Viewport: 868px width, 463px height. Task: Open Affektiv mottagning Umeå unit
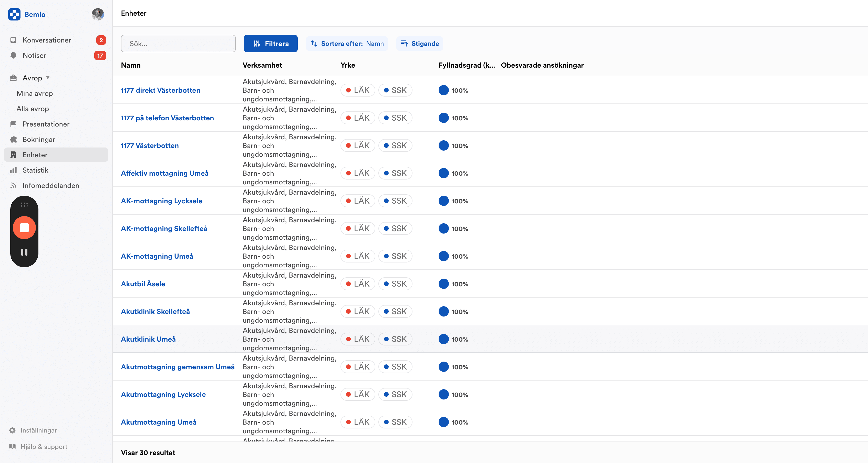(x=164, y=173)
